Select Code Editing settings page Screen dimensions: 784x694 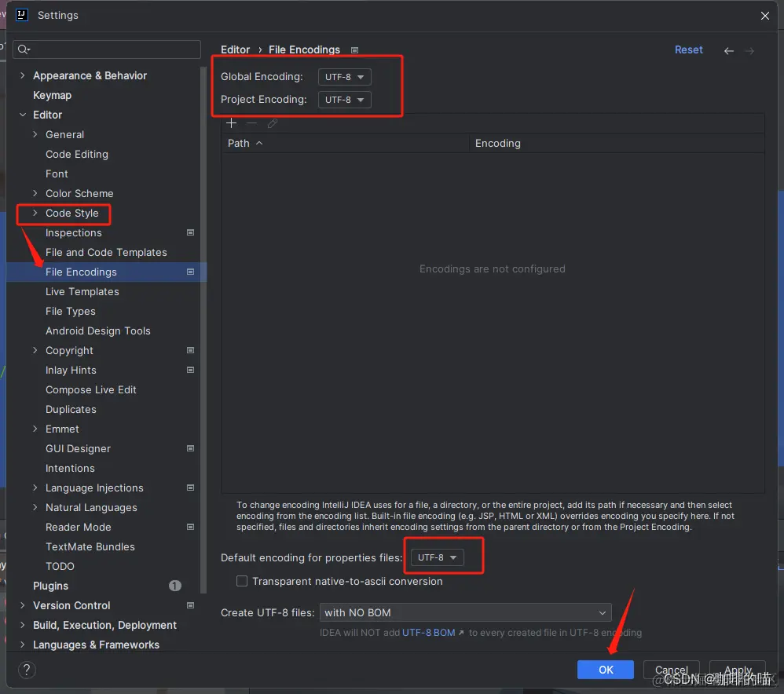click(76, 154)
